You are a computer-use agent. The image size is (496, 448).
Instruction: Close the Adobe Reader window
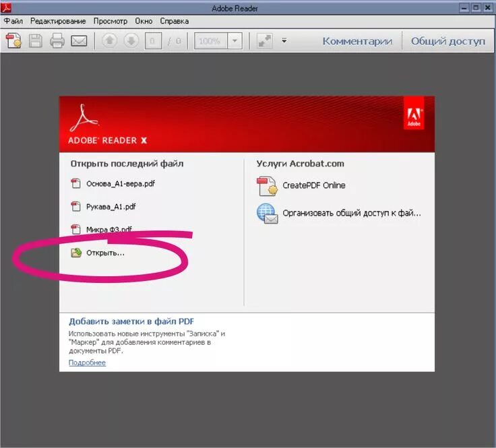[x=487, y=8]
